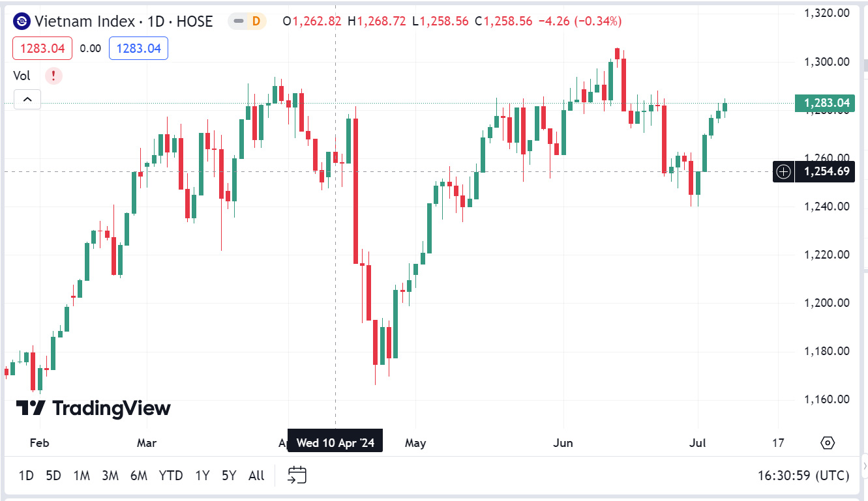Open the timezone menu showing UTC time
This screenshot has width=868, height=501.
pos(803,476)
